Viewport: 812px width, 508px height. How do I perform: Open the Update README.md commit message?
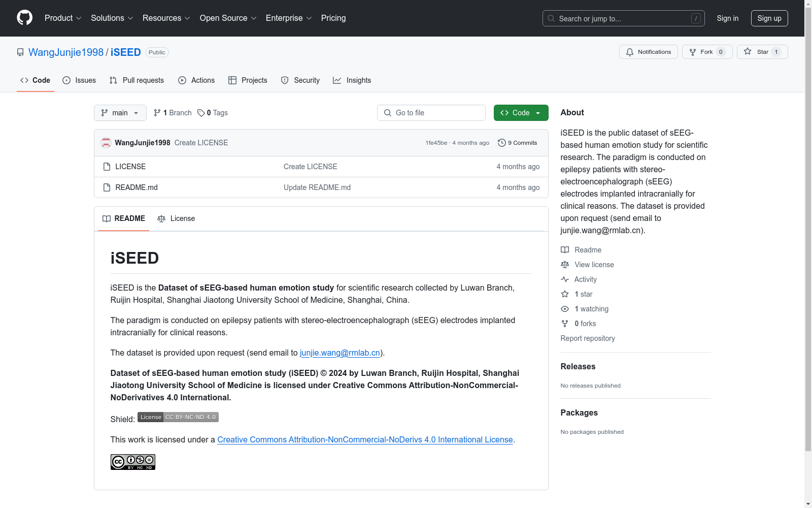pyautogui.click(x=317, y=187)
